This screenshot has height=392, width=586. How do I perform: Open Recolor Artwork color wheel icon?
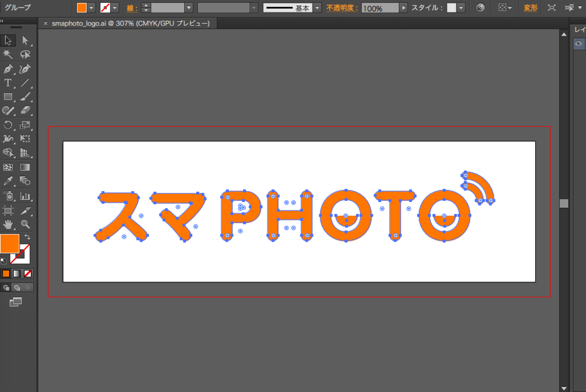pos(480,7)
